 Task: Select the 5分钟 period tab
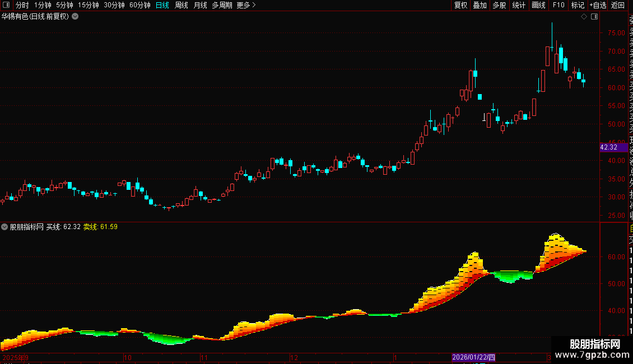[x=64, y=5]
